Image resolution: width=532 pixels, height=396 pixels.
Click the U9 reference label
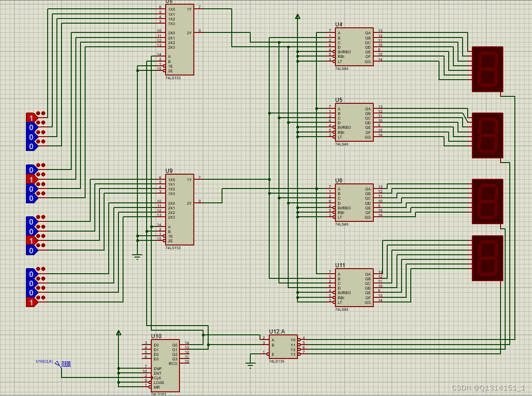pos(169,170)
